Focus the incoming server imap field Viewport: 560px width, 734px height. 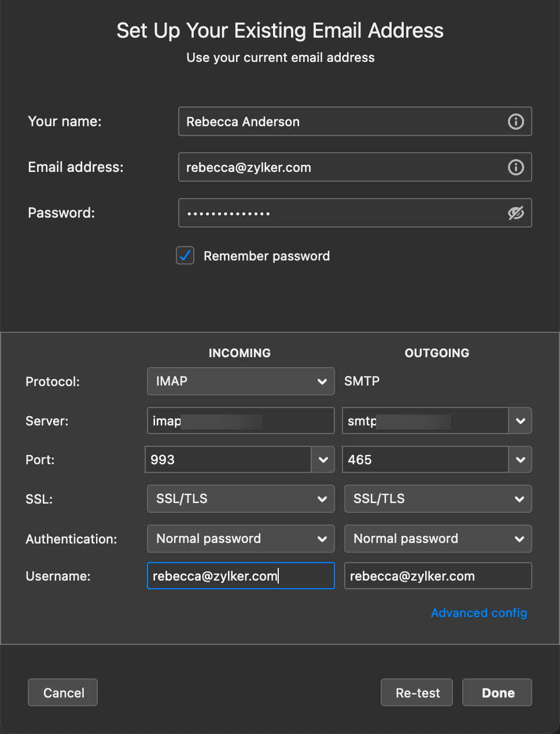(x=241, y=421)
